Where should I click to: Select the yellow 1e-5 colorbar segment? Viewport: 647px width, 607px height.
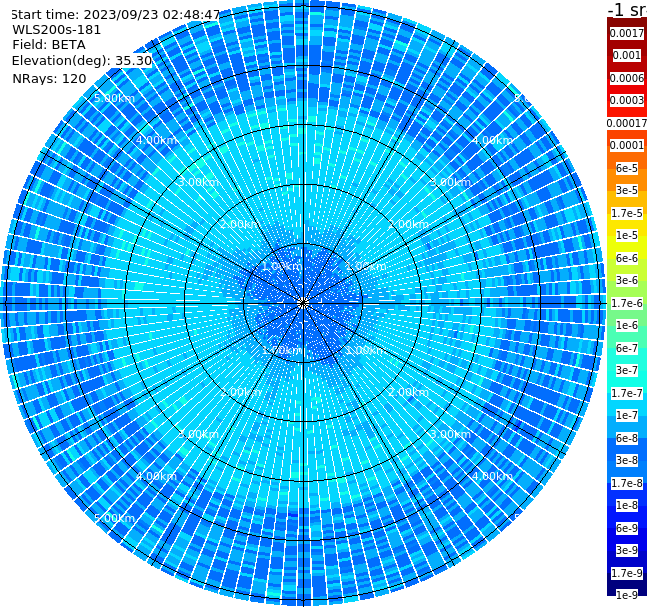(627, 235)
